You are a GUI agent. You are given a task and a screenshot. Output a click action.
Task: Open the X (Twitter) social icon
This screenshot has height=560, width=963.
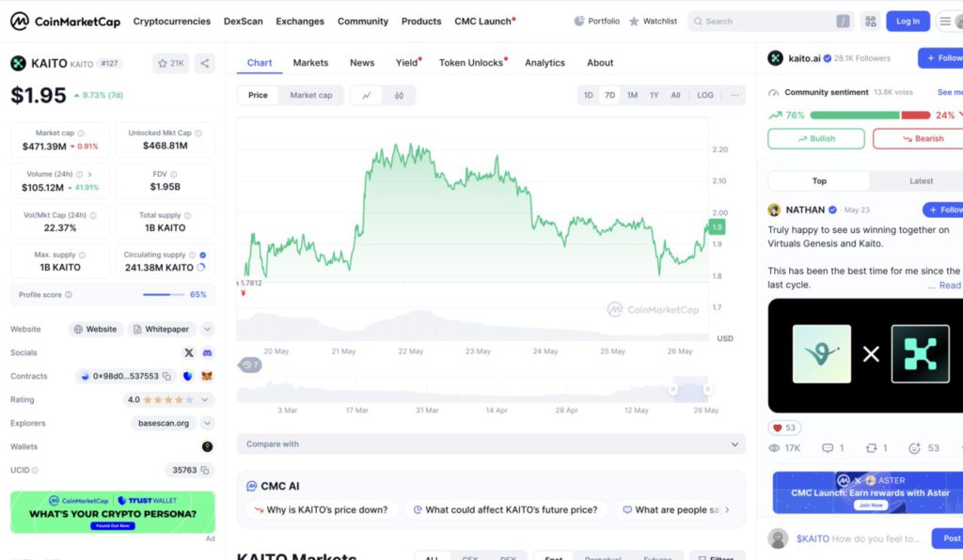click(x=189, y=352)
